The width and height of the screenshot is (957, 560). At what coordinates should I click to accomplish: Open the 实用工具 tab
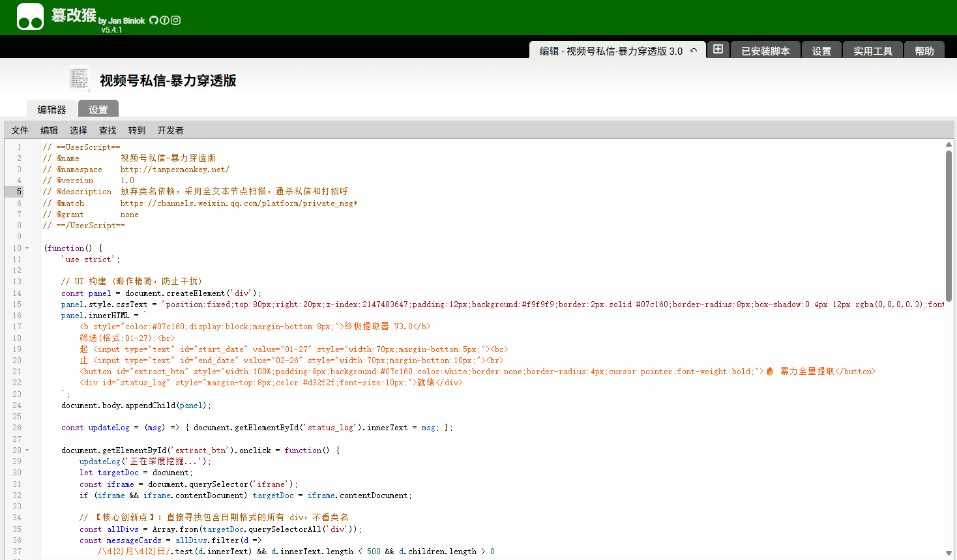pos(873,51)
